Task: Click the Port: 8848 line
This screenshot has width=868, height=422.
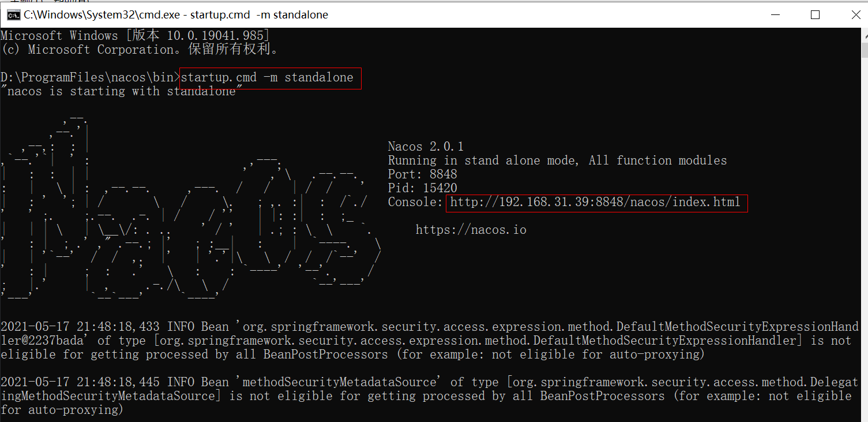Action: pos(422,174)
